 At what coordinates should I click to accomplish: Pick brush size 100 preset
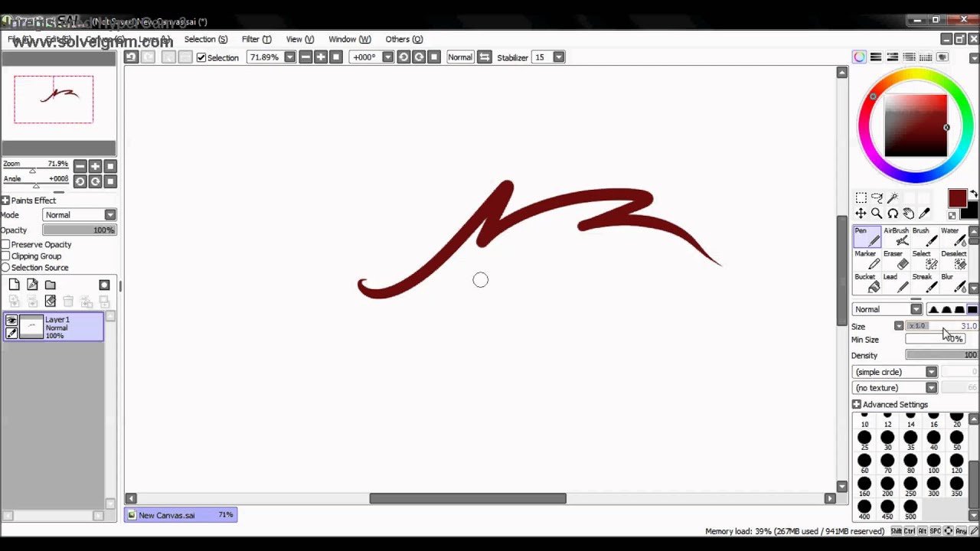tap(933, 464)
